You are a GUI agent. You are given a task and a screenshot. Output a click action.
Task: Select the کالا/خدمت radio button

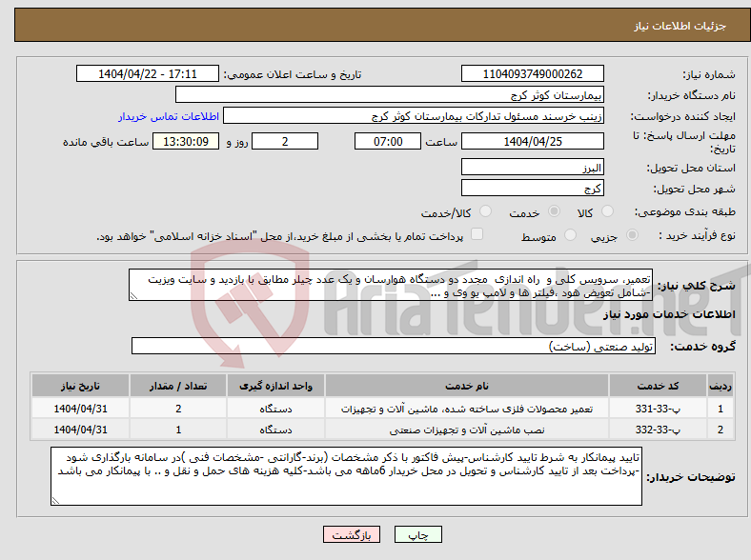tap(485, 211)
